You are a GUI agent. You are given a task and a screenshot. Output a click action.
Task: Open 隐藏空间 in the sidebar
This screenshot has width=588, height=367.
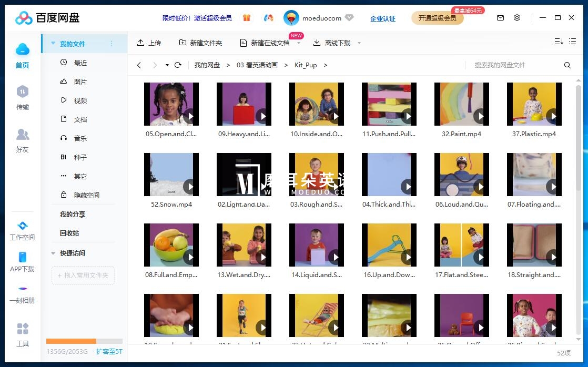click(86, 195)
